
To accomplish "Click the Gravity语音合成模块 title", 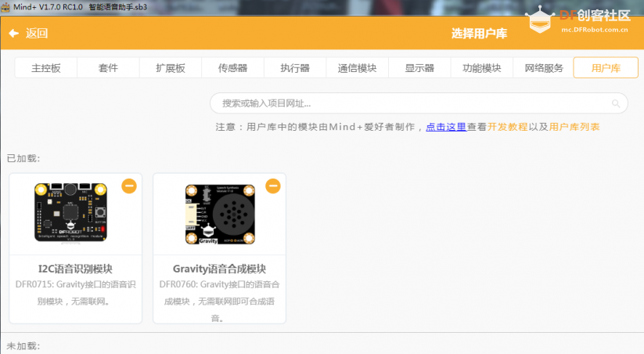I will (x=219, y=269).
